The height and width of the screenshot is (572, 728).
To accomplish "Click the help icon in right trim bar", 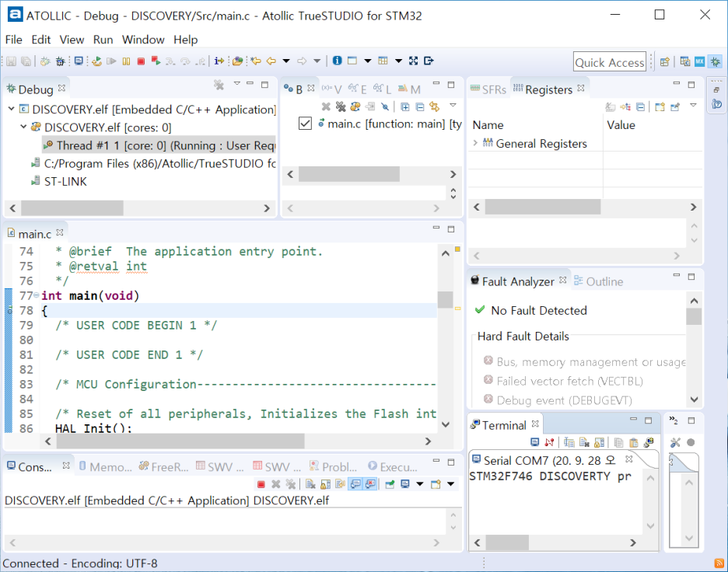I will [x=717, y=104].
